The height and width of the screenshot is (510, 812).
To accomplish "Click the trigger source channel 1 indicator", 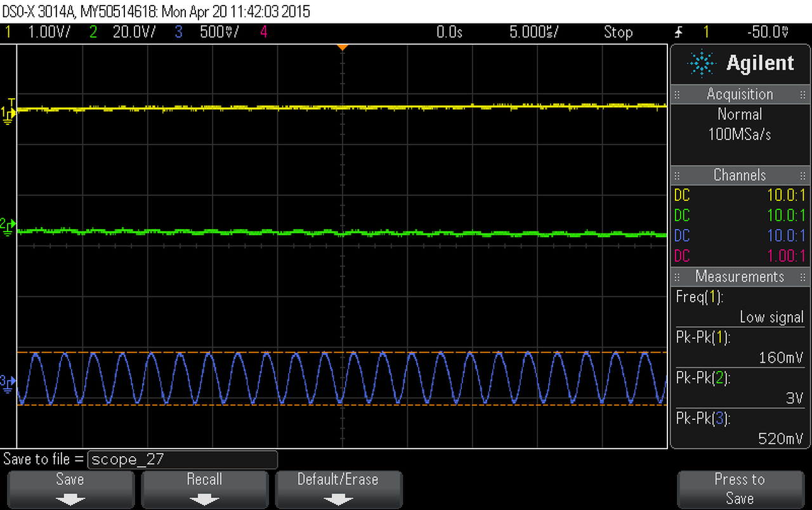I will coord(706,32).
